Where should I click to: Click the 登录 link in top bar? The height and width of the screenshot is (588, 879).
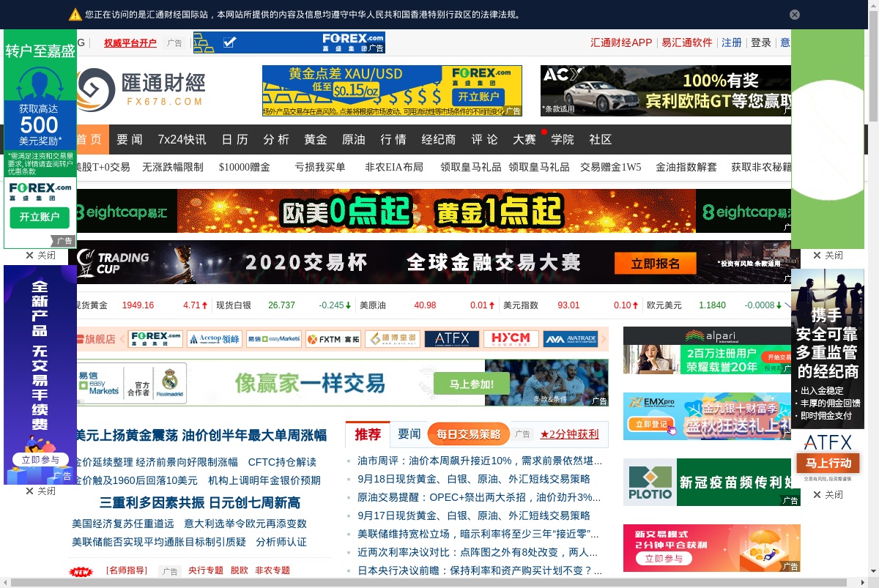click(761, 42)
